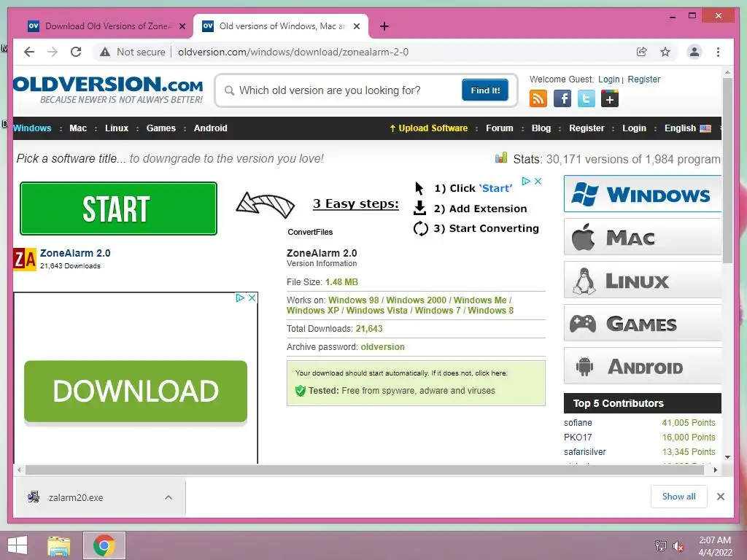Click the green DOWNLOAD ad button
Viewport: 747px width, 560px height.
pos(135,392)
